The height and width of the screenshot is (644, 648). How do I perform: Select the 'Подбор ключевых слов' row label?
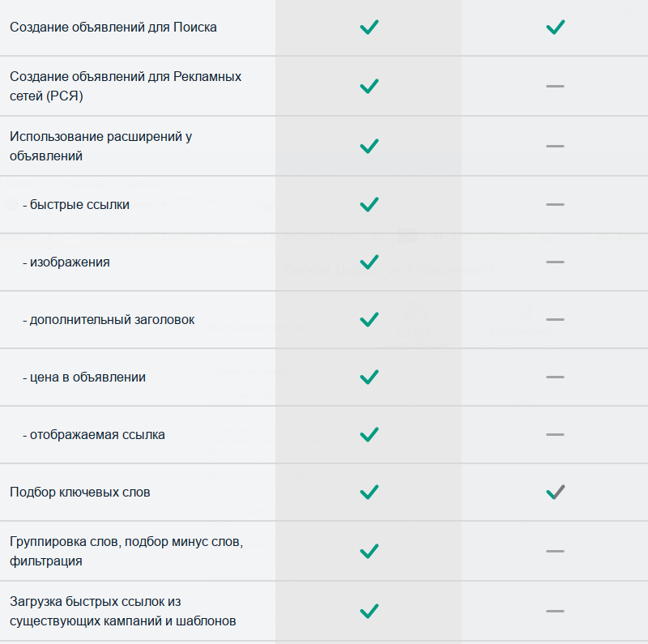(x=79, y=493)
